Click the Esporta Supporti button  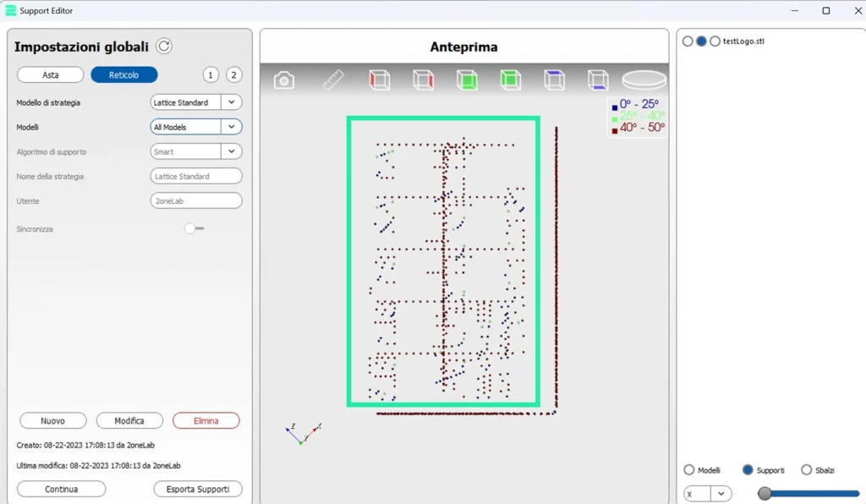tap(198, 489)
